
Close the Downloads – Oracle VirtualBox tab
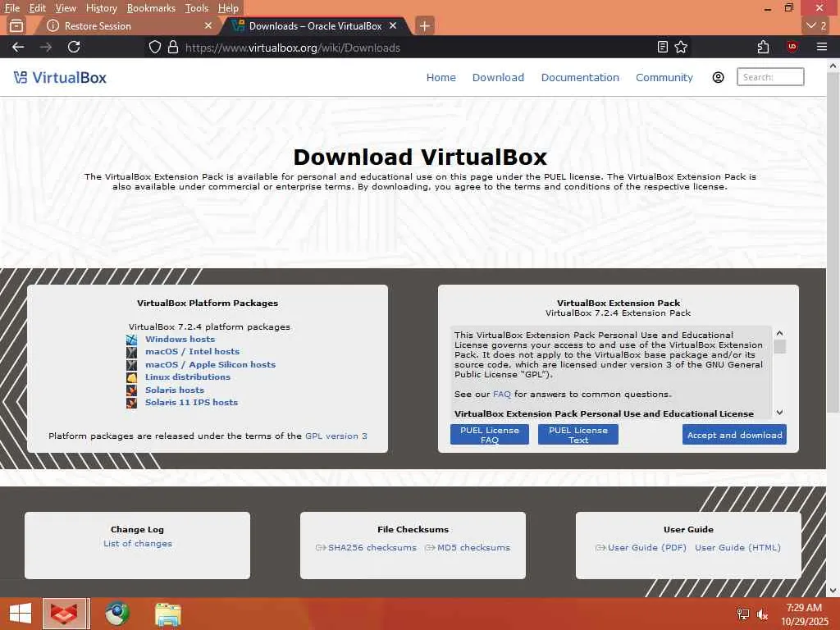pos(393,25)
